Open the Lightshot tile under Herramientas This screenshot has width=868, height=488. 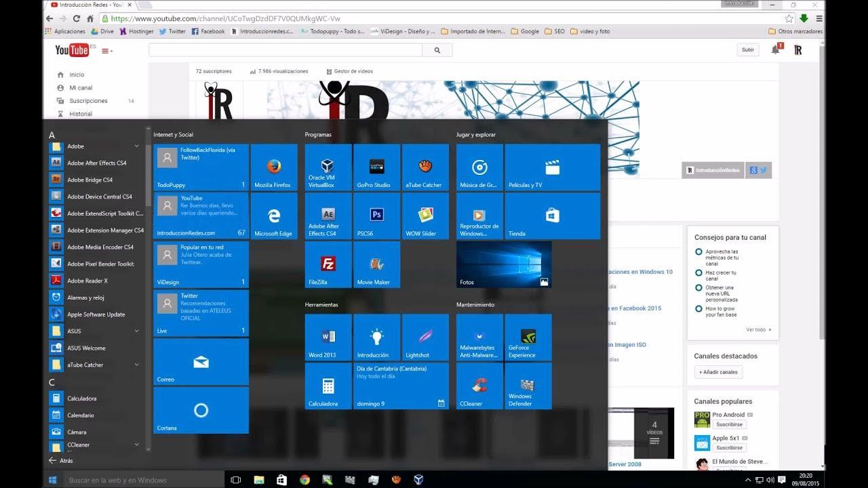(x=425, y=337)
